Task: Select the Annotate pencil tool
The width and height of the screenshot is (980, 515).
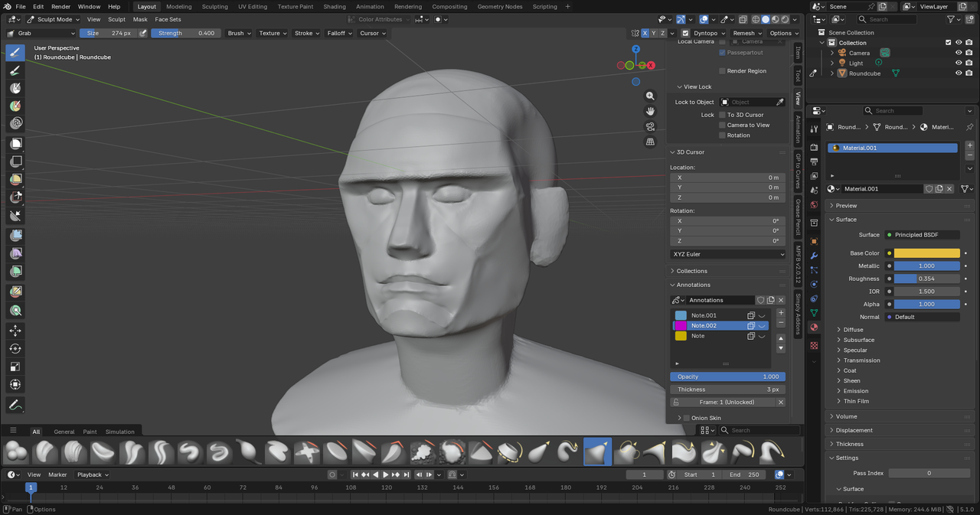Action: (x=15, y=405)
